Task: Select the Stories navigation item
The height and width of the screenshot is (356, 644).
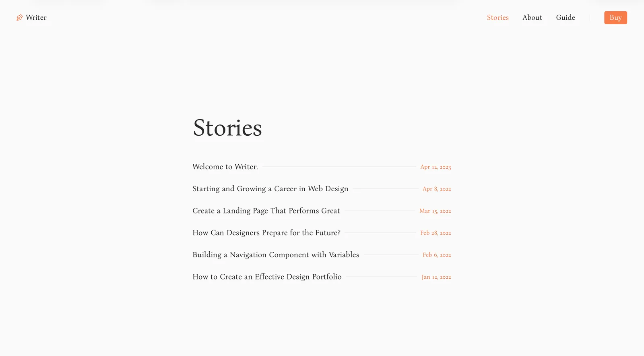Action: point(497,17)
